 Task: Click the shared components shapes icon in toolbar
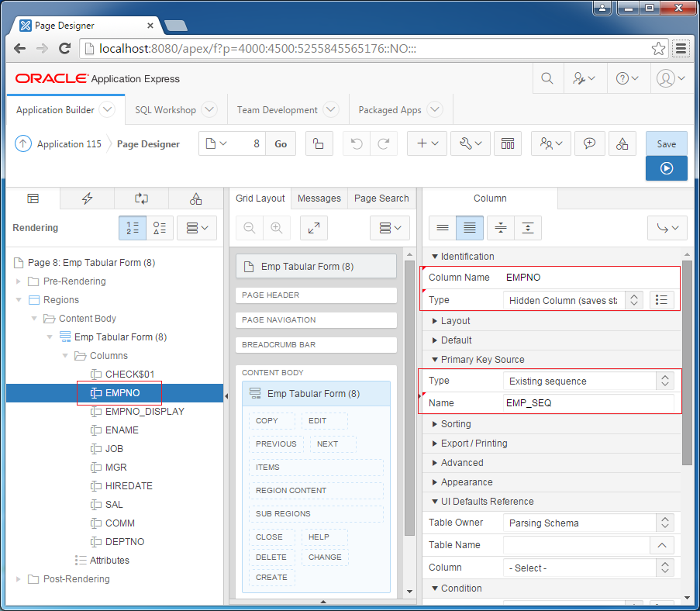point(622,143)
